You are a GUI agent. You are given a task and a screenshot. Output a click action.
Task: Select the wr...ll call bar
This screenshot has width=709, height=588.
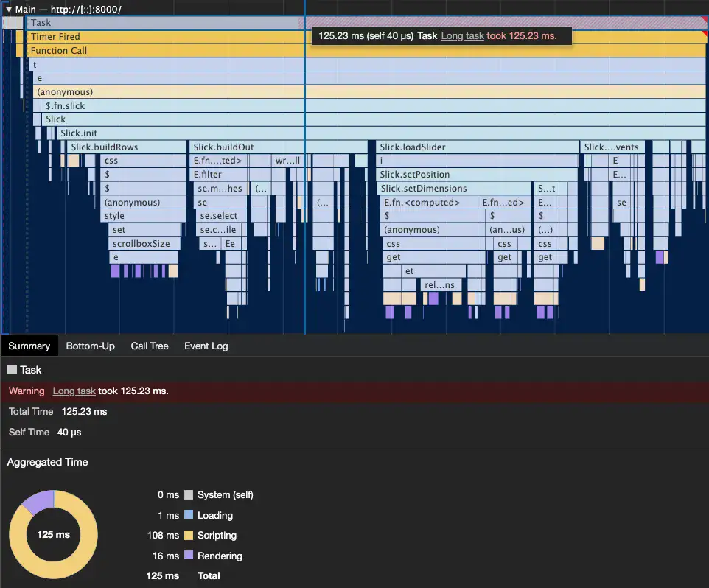coord(287,161)
